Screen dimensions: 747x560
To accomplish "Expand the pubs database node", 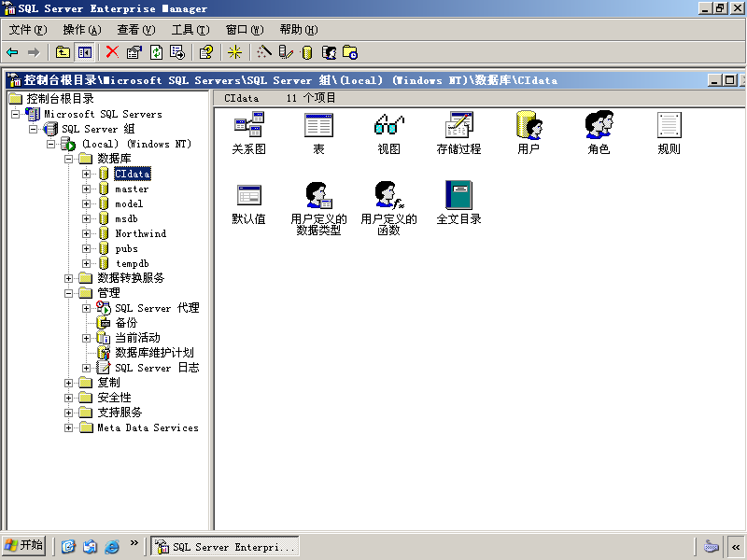I will coord(86,248).
